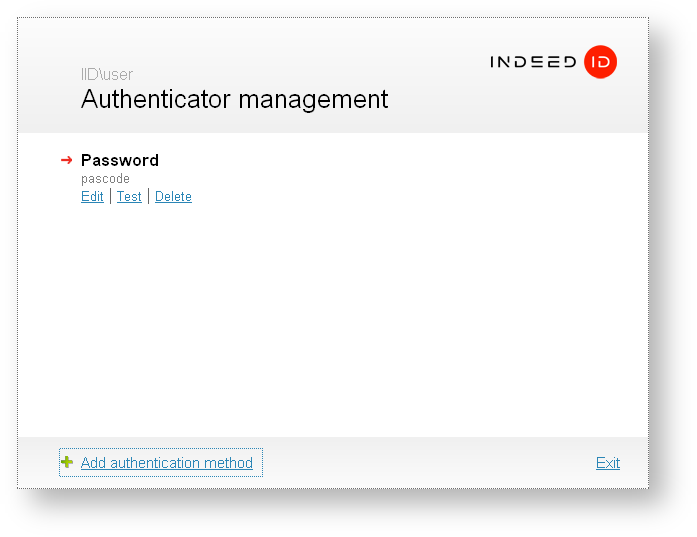
Task: Click the red arrow beside Password
Action: (x=66, y=160)
